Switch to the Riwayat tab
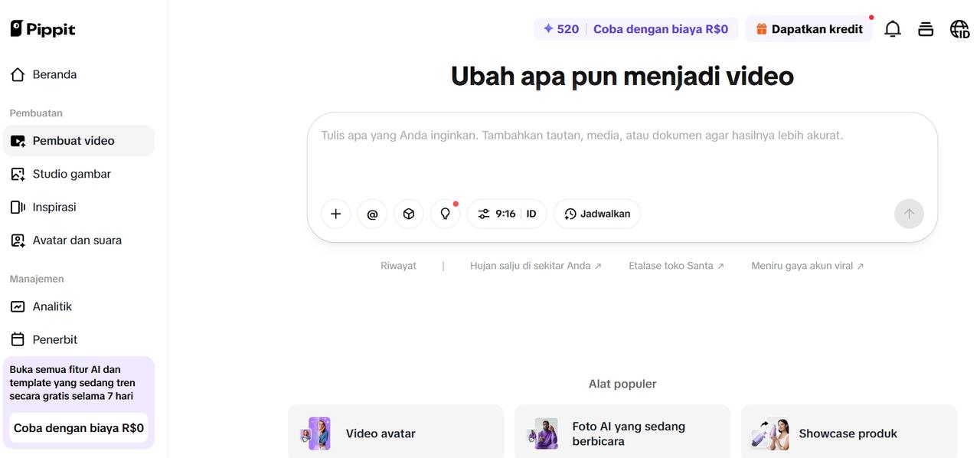Screen dimensions: 980x458 pos(398,265)
